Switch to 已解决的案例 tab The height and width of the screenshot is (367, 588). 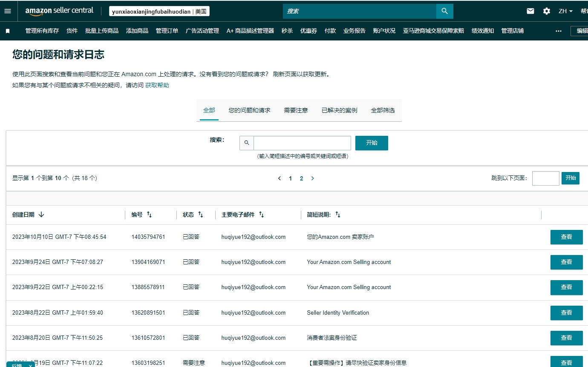339,110
